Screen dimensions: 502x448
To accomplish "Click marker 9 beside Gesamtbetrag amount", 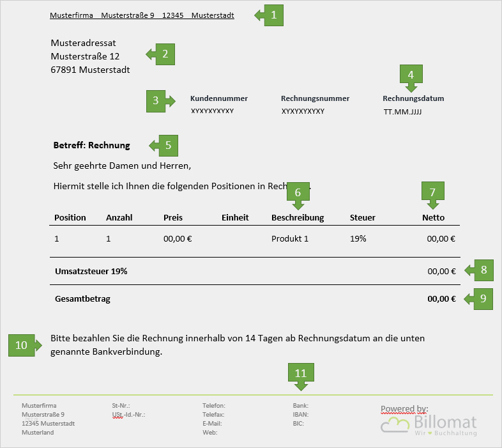I will click(x=478, y=298).
